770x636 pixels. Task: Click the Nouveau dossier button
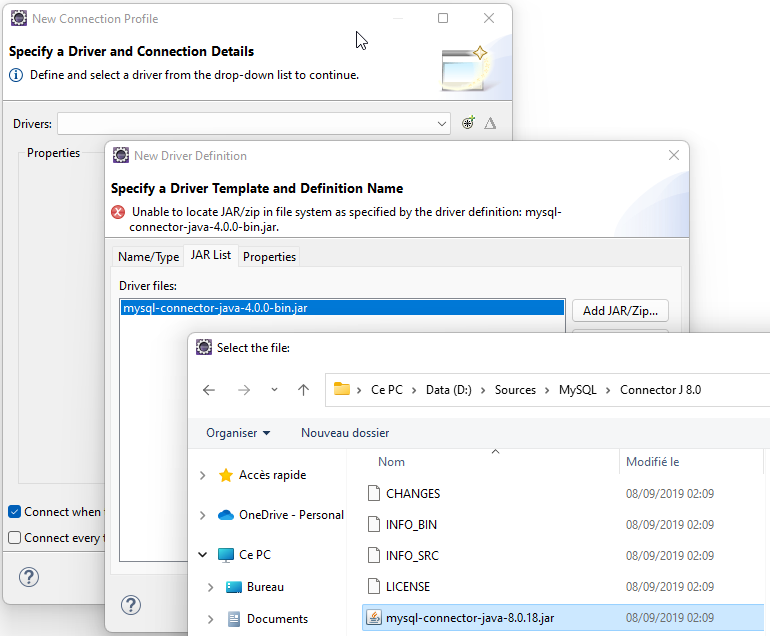345,433
